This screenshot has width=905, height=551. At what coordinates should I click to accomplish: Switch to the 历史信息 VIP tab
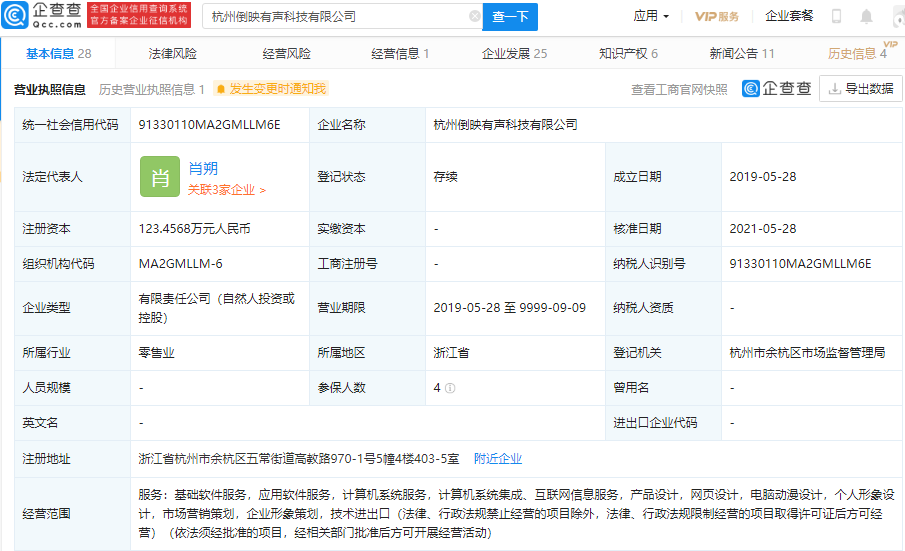pyautogui.click(x=857, y=54)
